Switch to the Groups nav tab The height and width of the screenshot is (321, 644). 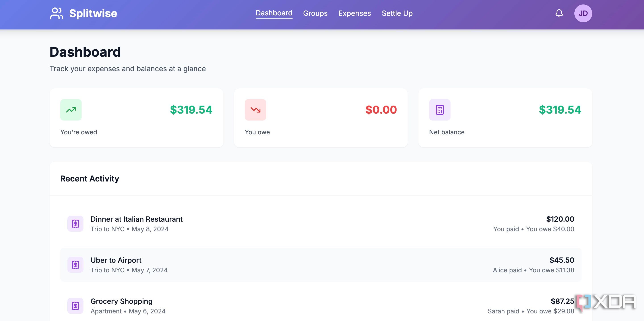[x=315, y=13]
